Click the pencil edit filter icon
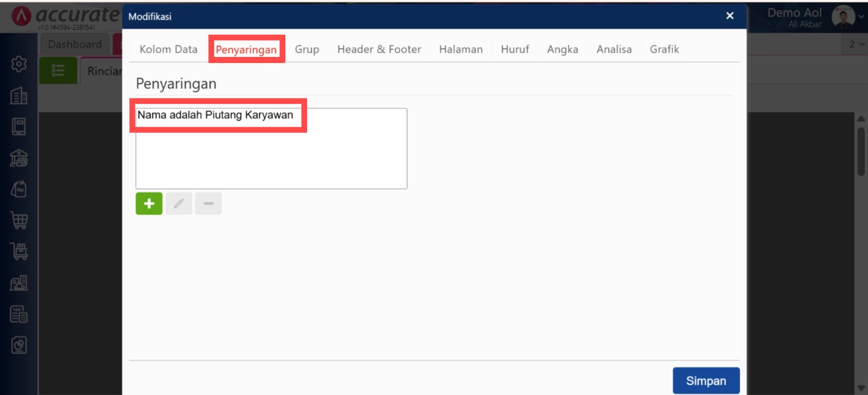 [179, 204]
